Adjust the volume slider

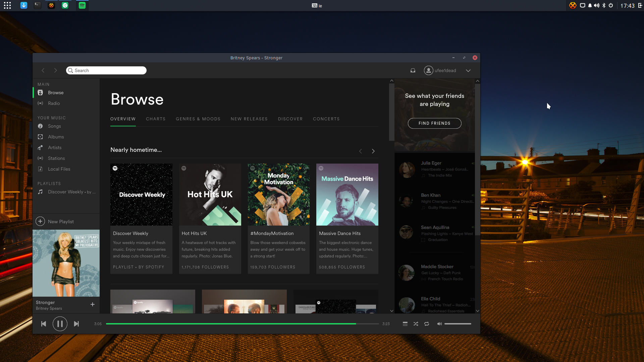pyautogui.click(x=458, y=324)
